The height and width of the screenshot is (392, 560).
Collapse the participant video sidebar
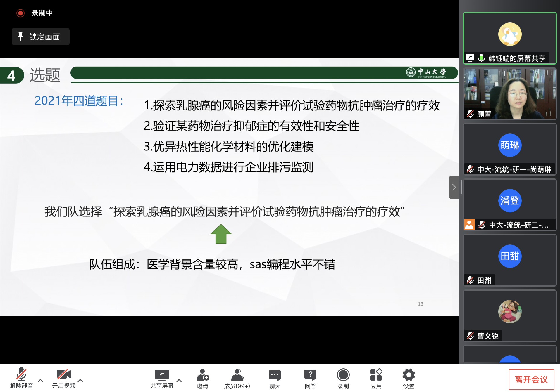tap(454, 187)
